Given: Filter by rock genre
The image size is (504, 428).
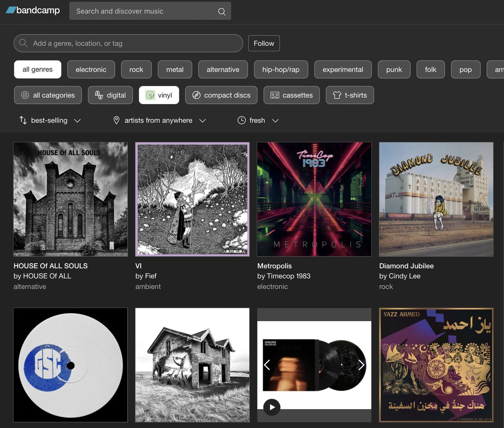Looking at the screenshot, I should (136, 69).
